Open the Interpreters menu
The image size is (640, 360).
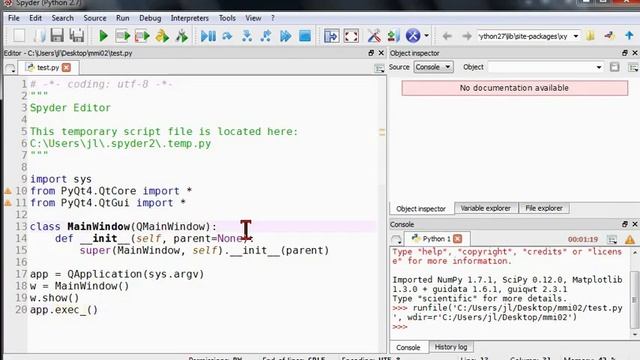click(189, 18)
